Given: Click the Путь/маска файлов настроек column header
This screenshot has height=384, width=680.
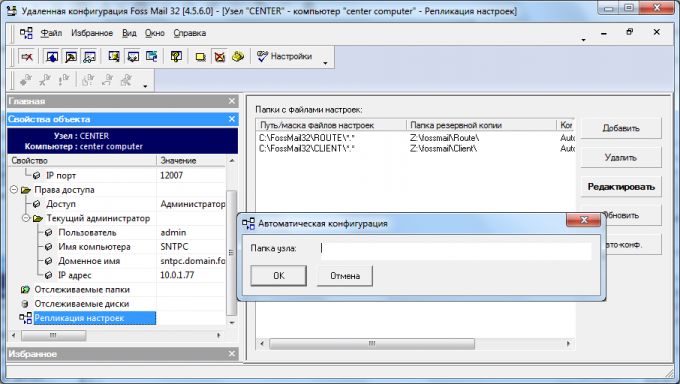Looking at the screenshot, I should [331, 125].
